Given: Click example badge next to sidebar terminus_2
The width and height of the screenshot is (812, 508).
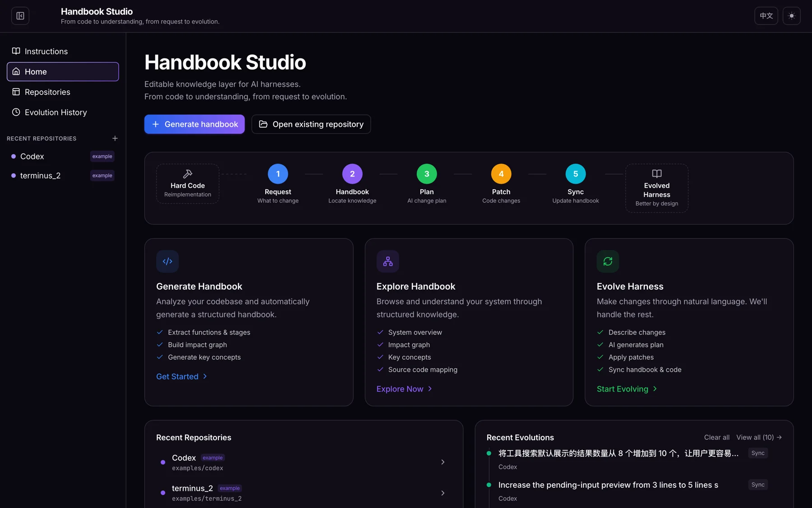Looking at the screenshot, I should (x=102, y=176).
